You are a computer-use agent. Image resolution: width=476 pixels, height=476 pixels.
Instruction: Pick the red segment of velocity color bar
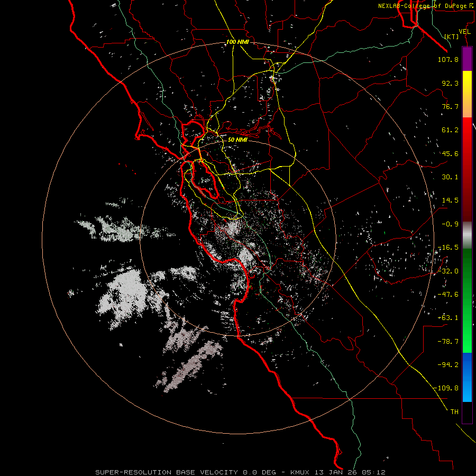point(467,169)
